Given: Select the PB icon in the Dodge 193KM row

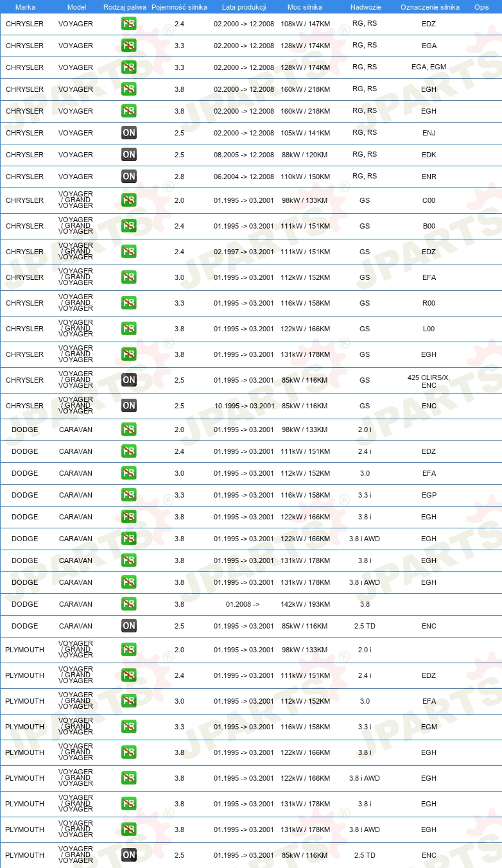Looking at the screenshot, I should click(x=129, y=604).
